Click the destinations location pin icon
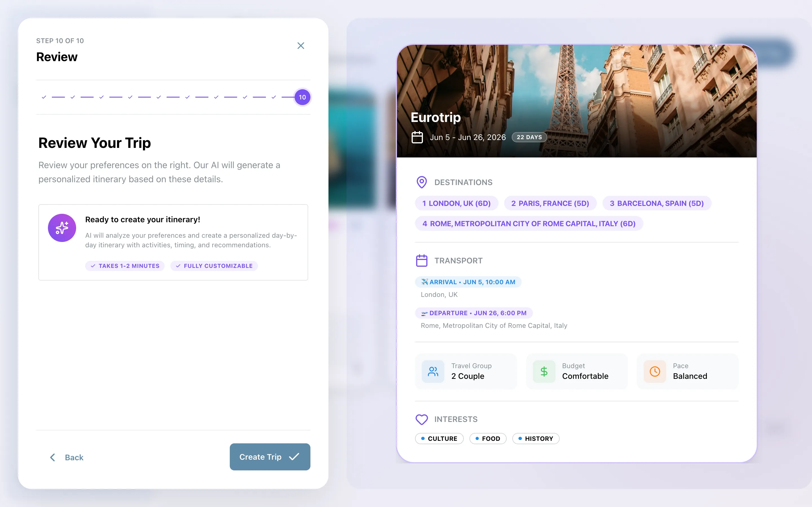 (422, 182)
